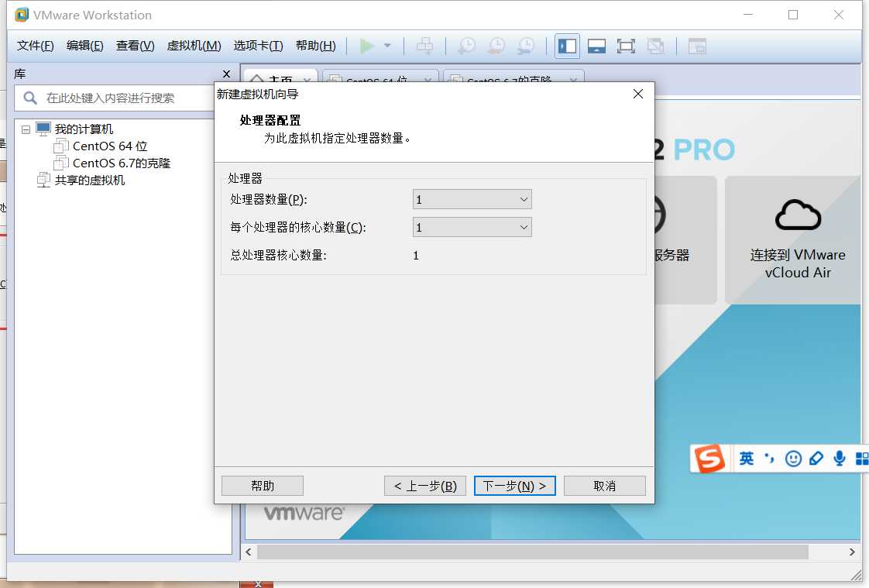
Task: Click the Sogou S input method logo
Action: (x=710, y=459)
